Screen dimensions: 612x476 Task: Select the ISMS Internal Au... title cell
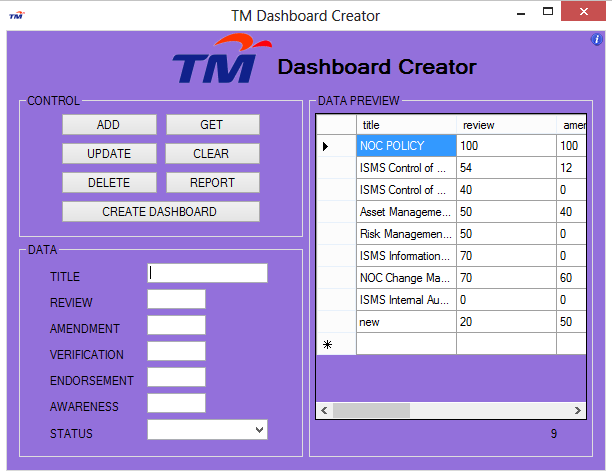click(x=406, y=300)
